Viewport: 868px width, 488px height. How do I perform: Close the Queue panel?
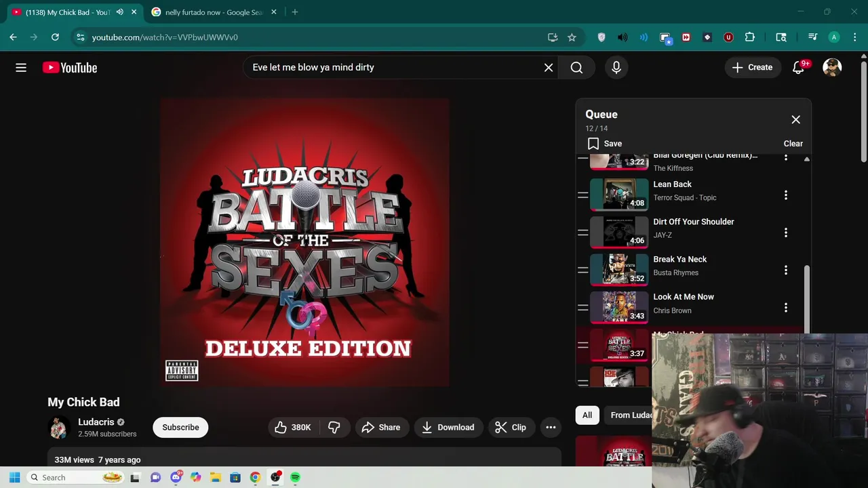(795, 119)
